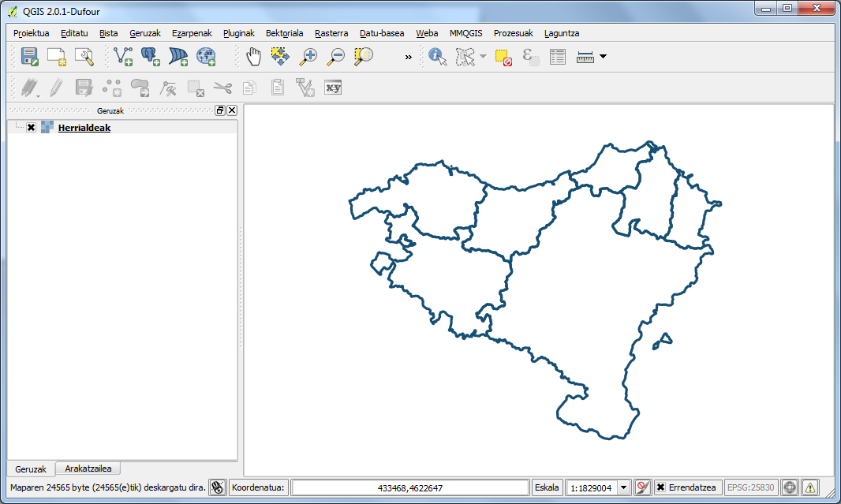Expand the measure tool dropdown arrow
841x504 pixels.
click(603, 56)
